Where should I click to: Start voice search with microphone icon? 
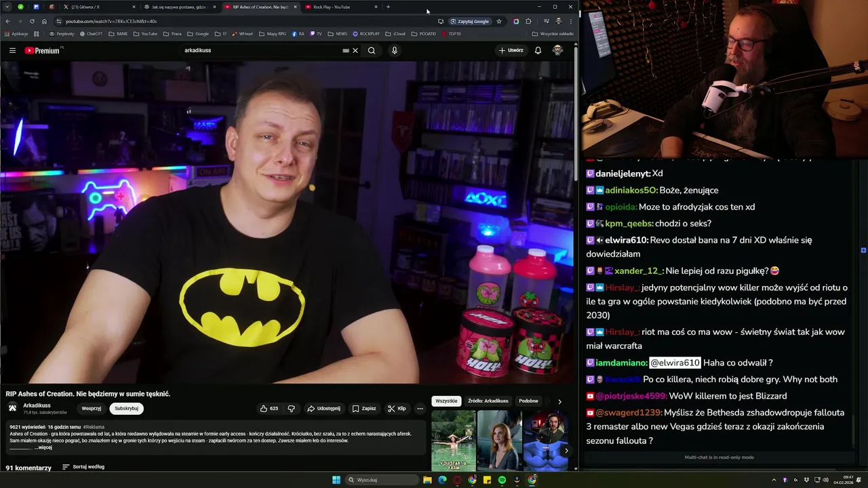[394, 50]
